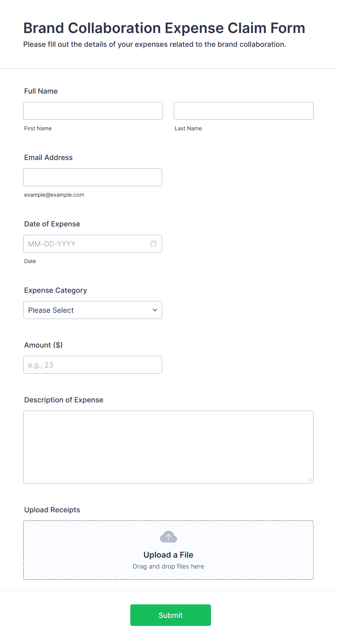Click the Date of Expense label
337x644 pixels.
(x=52, y=224)
